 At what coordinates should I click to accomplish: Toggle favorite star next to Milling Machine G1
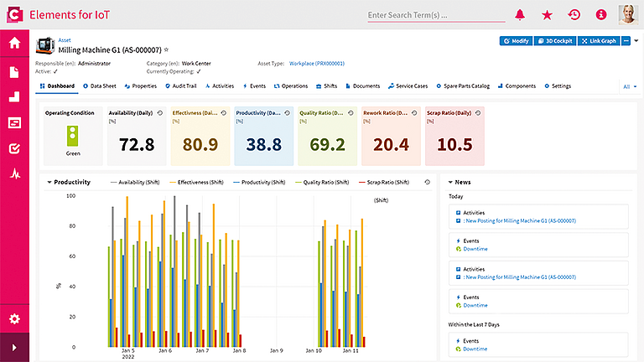coord(166,49)
